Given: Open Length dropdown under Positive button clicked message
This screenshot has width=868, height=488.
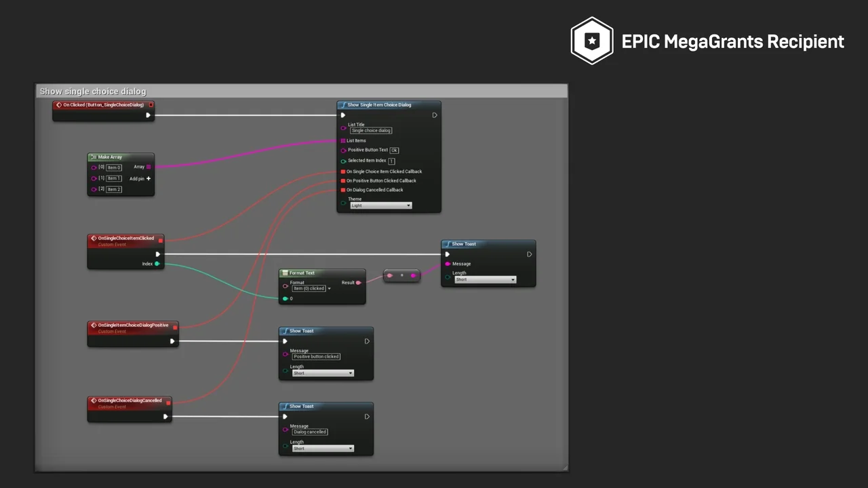Looking at the screenshot, I should point(323,373).
